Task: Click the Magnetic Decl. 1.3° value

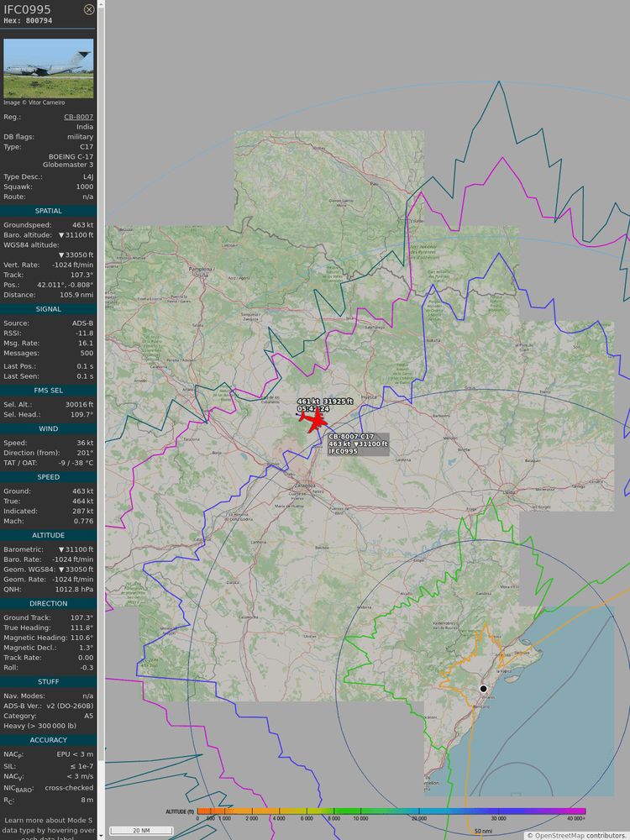Action: point(87,648)
